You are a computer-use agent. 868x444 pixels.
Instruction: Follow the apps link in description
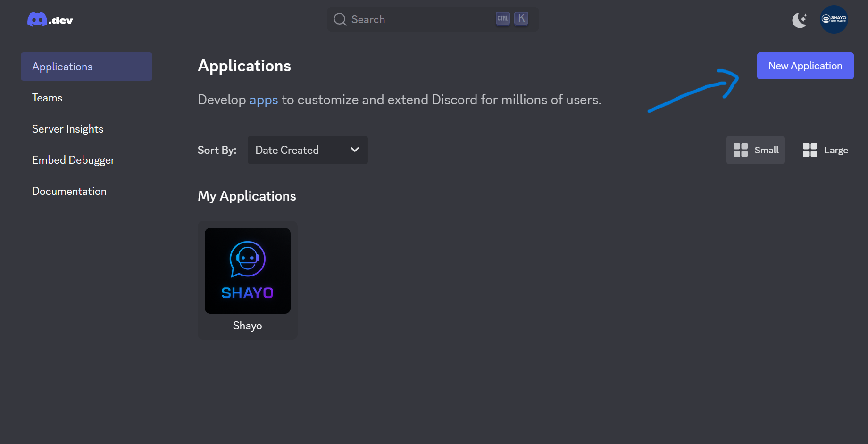point(264,100)
